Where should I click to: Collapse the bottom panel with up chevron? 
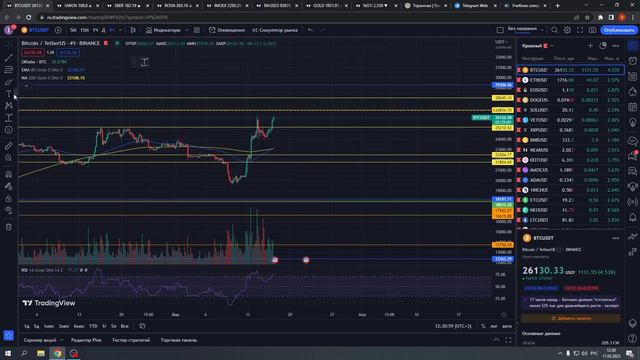[x=496, y=340]
